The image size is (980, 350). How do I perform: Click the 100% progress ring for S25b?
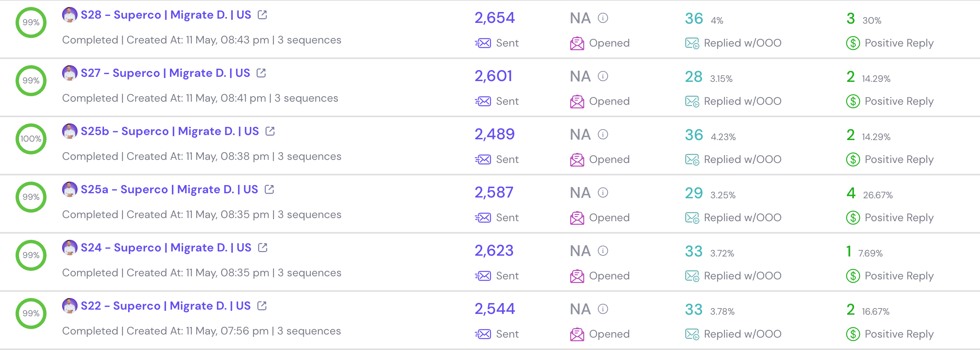31,139
